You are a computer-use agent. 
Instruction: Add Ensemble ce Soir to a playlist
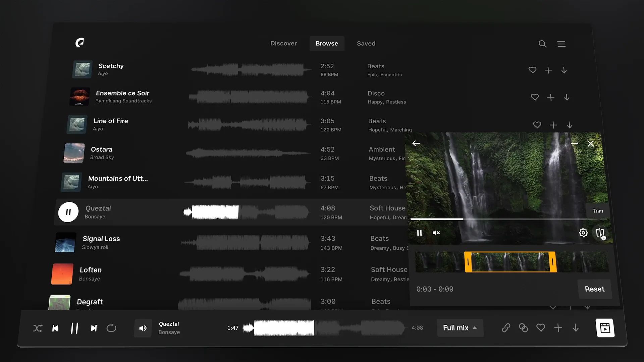coord(550,97)
